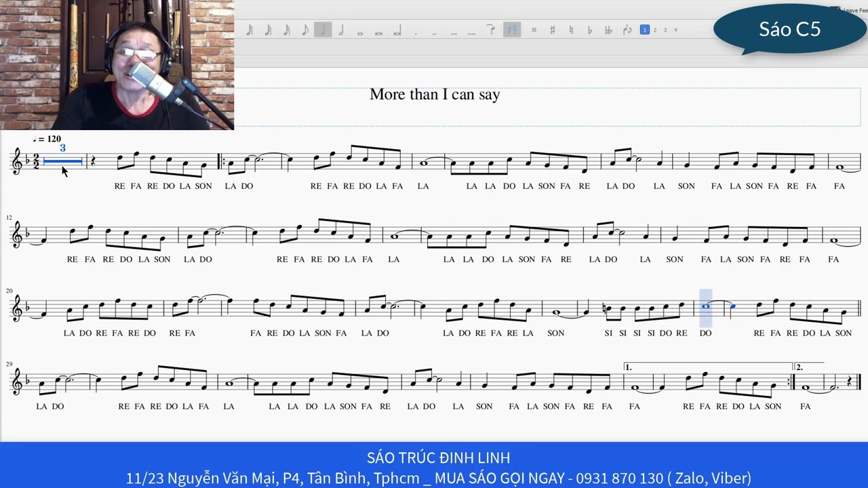Click the FA lyric under second ending
Screen dimensions: 868x488
click(x=805, y=407)
